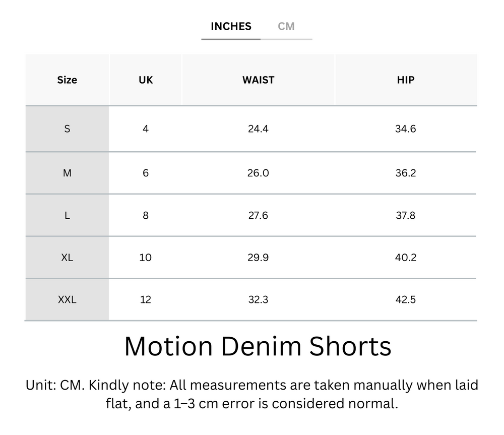Click the UK size 6 cell
Image resolution: width=504 pixels, height=435 pixels.
pos(145,173)
